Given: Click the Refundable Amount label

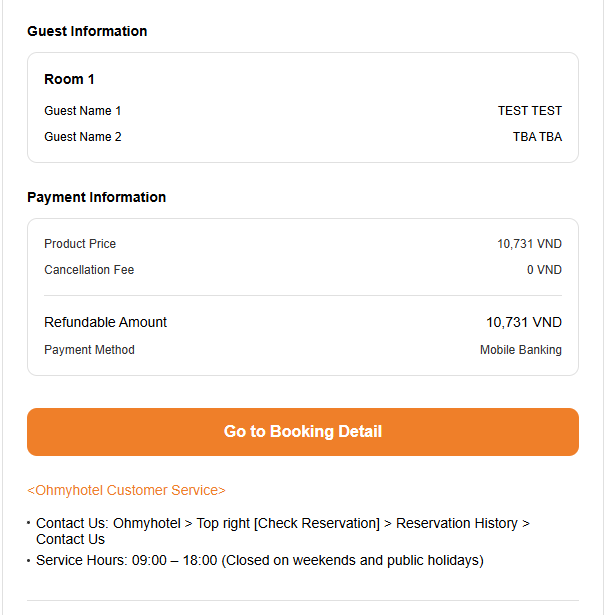Looking at the screenshot, I should pos(105,322).
